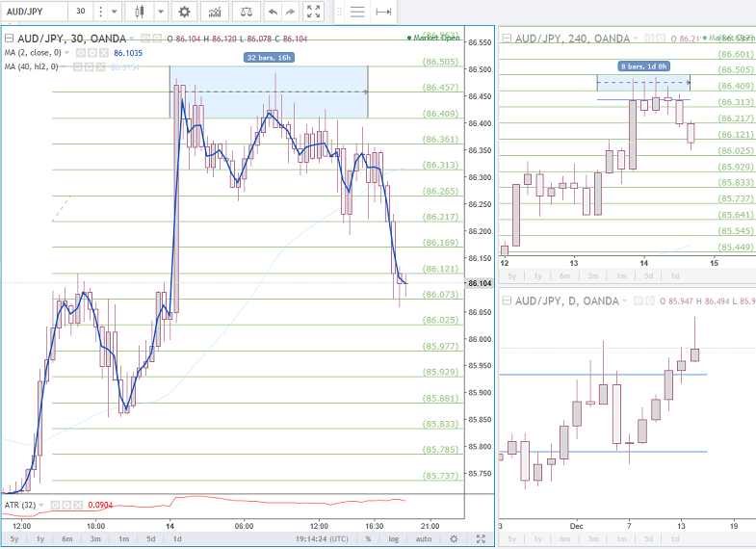This screenshot has width=756, height=549.
Task: Select 1m range on daily chart
Action: (621, 538)
